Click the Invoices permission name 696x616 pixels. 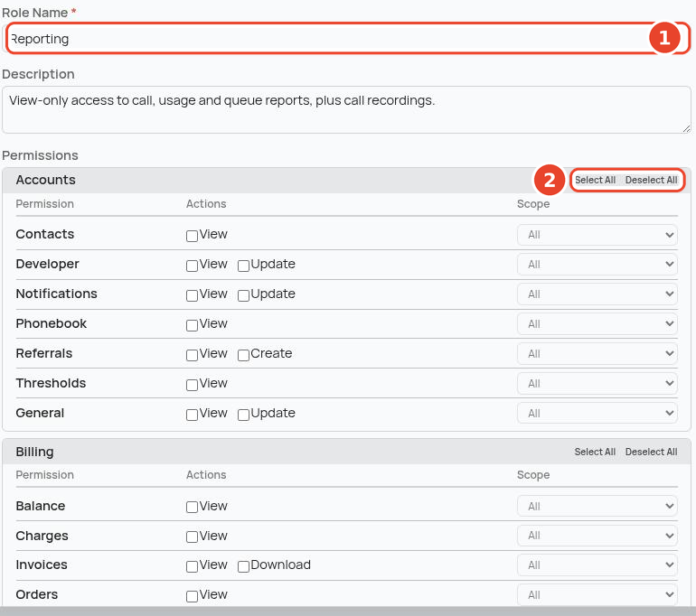[x=42, y=565]
